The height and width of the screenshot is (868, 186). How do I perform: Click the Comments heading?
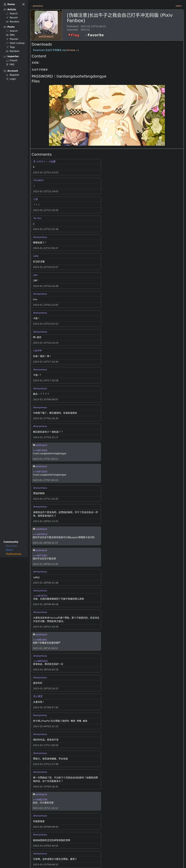[x=42, y=154]
